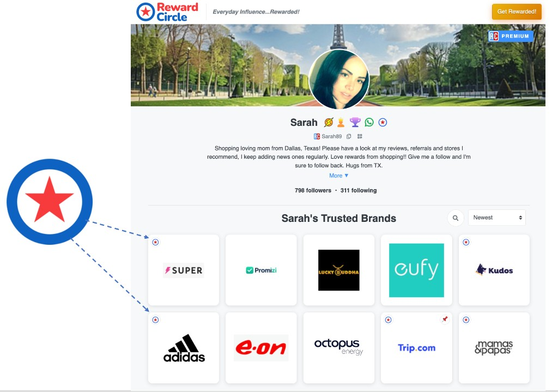Click the purple trophy badge
The height and width of the screenshot is (392, 558).
click(x=355, y=122)
